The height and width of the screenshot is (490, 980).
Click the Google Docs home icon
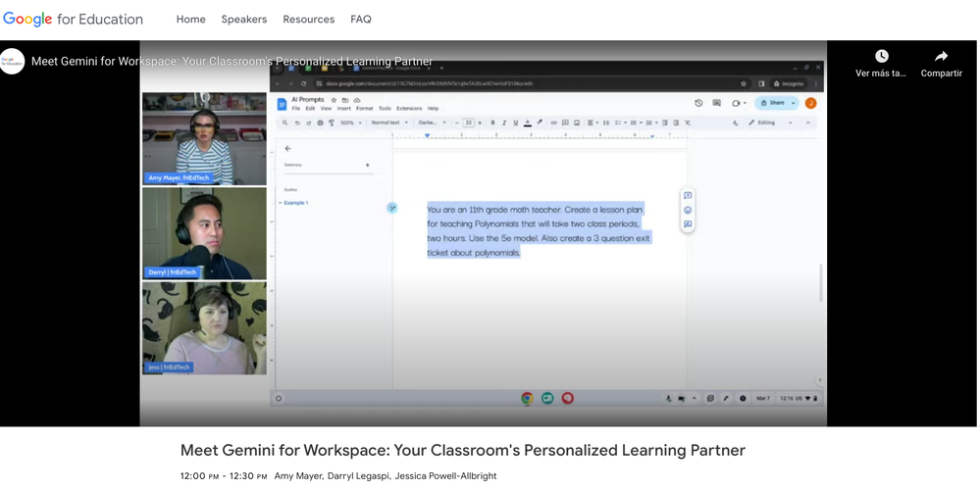click(x=282, y=104)
